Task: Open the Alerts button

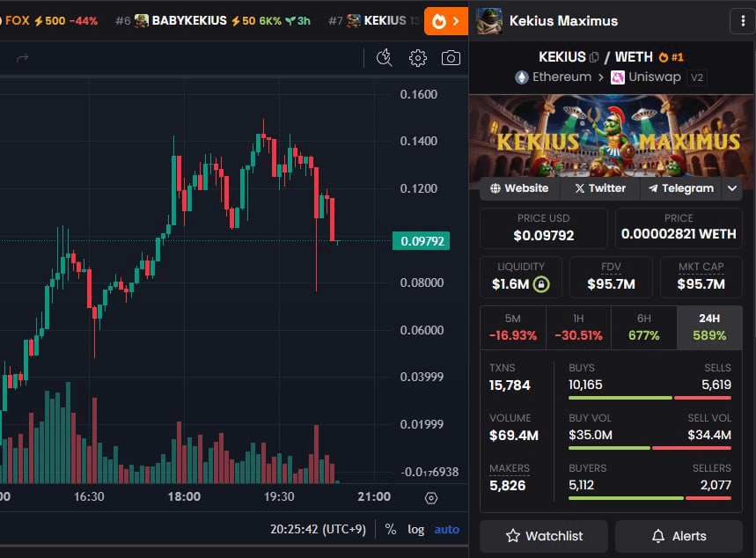Action: [679, 536]
